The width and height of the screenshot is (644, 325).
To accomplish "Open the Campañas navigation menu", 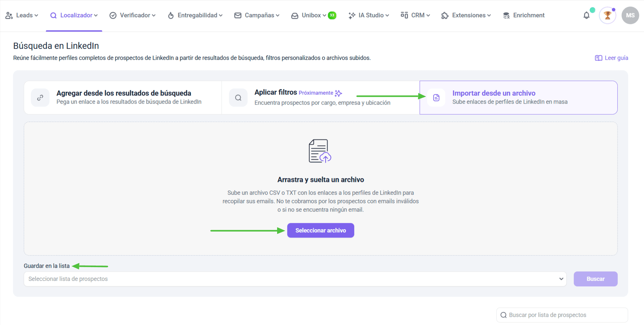I will [x=257, y=15].
